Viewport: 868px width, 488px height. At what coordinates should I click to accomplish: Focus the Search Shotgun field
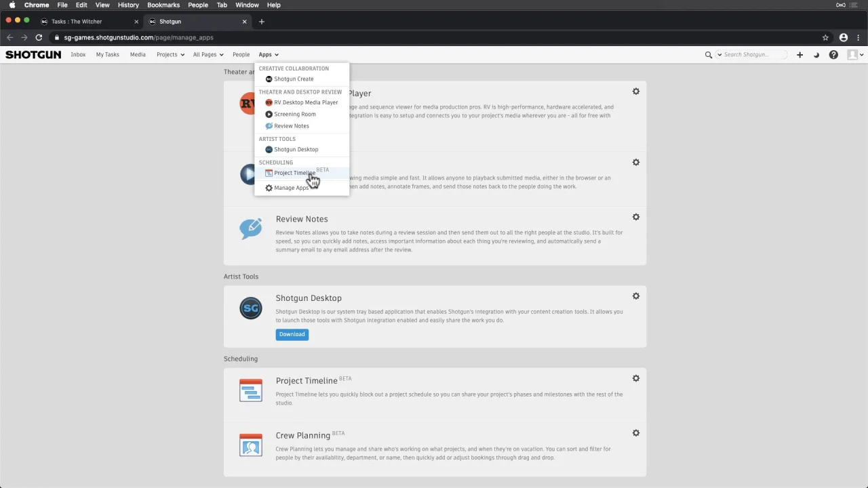click(753, 55)
